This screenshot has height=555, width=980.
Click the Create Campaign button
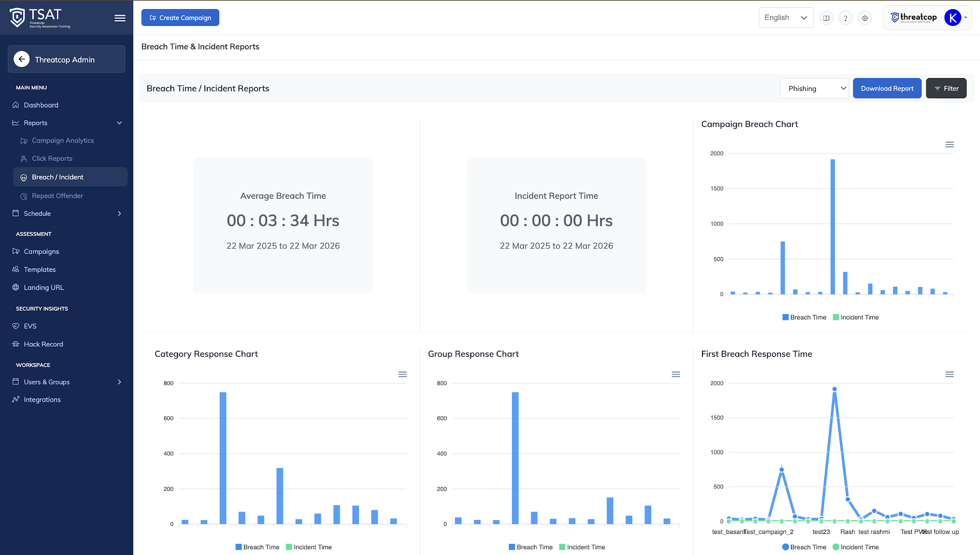click(180, 18)
